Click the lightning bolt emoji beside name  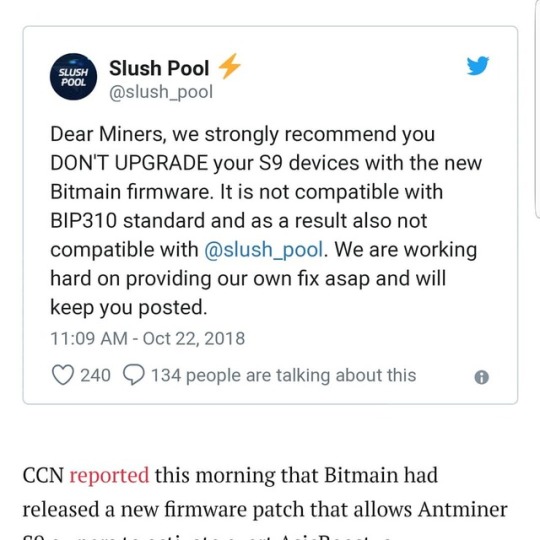click(x=229, y=66)
